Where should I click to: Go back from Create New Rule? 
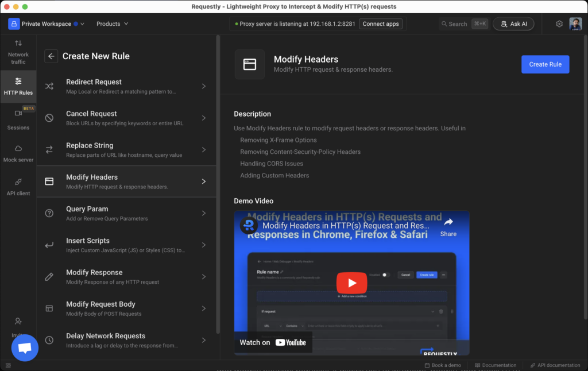[x=51, y=56]
